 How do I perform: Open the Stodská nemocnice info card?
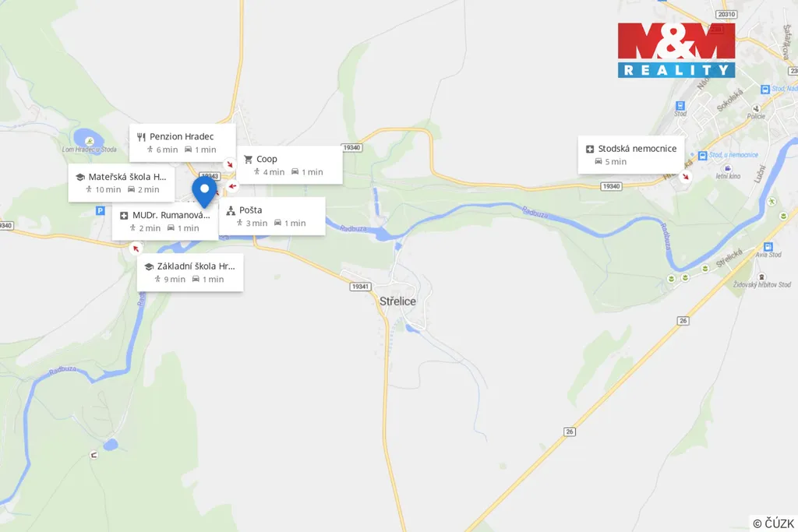(x=631, y=155)
